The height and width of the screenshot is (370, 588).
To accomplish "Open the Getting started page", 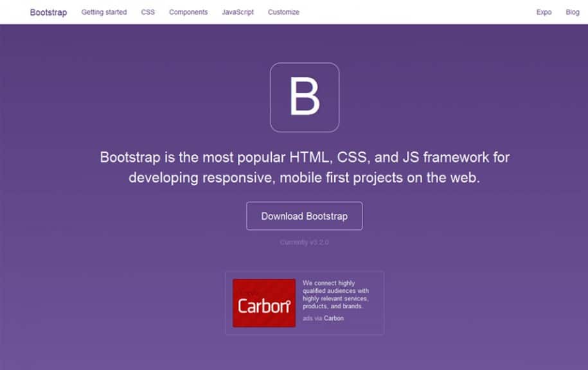I will click(104, 12).
